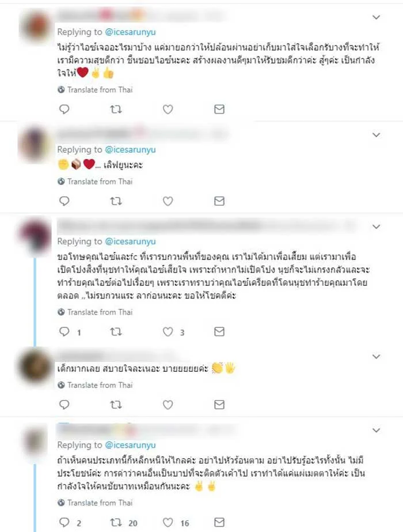This screenshot has height=532, width=403.
Task: Send the เลิฟยูนะคะ tweet via direct message
Action: point(219,201)
